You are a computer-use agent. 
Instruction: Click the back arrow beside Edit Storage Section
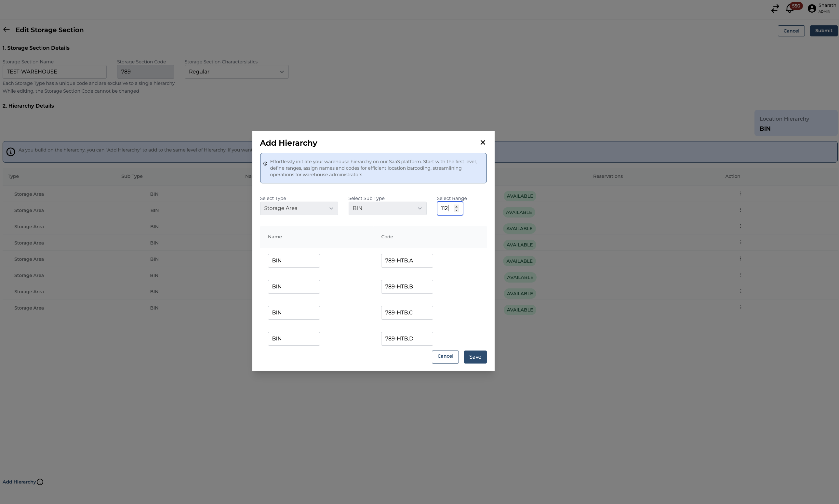(x=7, y=30)
